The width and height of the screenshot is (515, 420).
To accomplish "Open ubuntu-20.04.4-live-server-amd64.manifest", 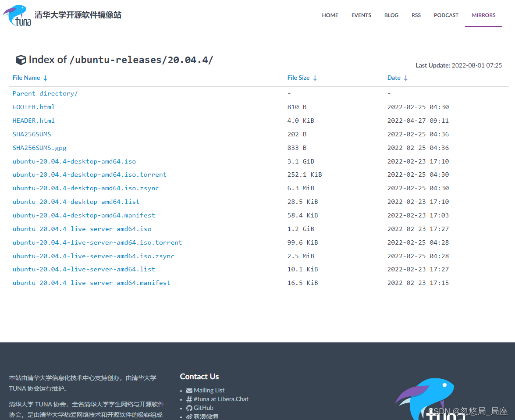I will pyautogui.click(x=91, y=283).
